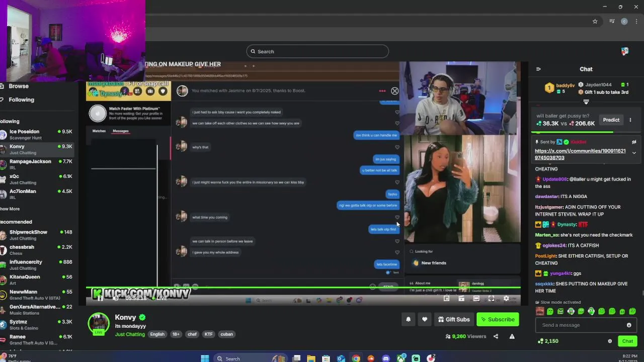Select the cuban tag
Viewport: 644px width, 362px height.
[x=226, y=334]
